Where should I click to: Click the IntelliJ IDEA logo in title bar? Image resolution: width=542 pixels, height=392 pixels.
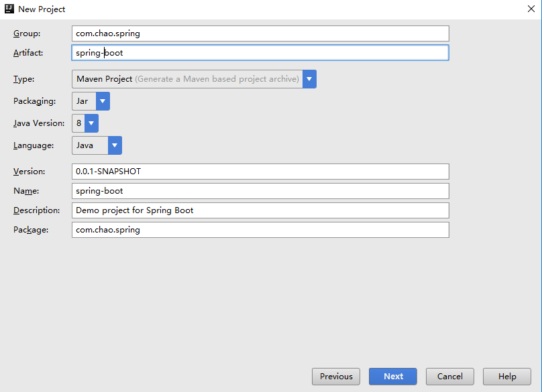pos(9,9)
